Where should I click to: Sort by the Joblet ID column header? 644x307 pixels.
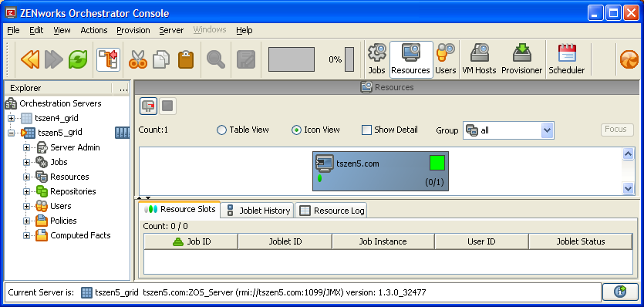click(x=285, y=241)
